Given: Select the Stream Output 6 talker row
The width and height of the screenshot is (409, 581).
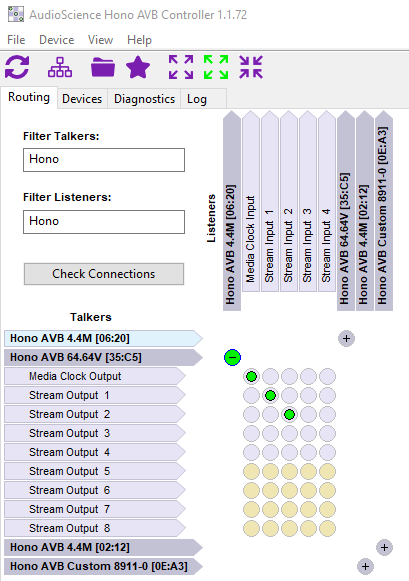Looking at the screenshot, I should (95, 490).
